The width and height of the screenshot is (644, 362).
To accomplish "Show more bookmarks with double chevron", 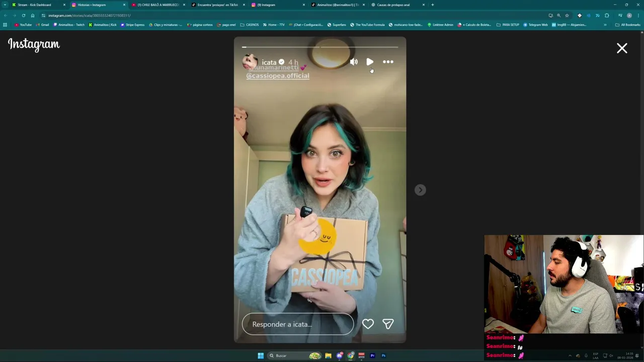I will pos(605,25).
